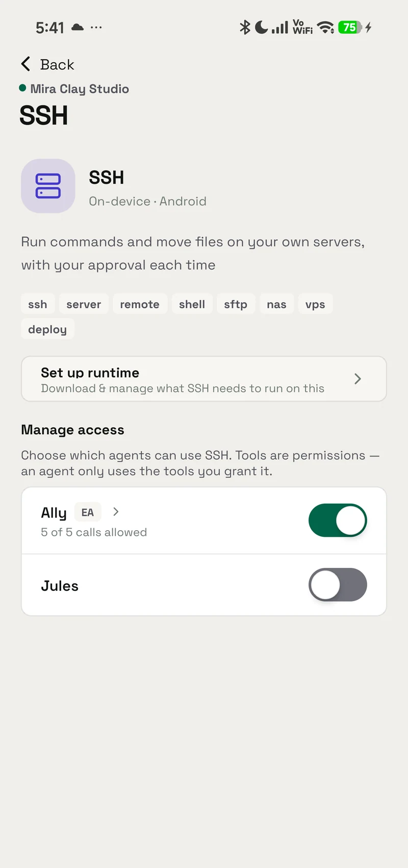
Task: Go back via the Back label
Action: 57,64
